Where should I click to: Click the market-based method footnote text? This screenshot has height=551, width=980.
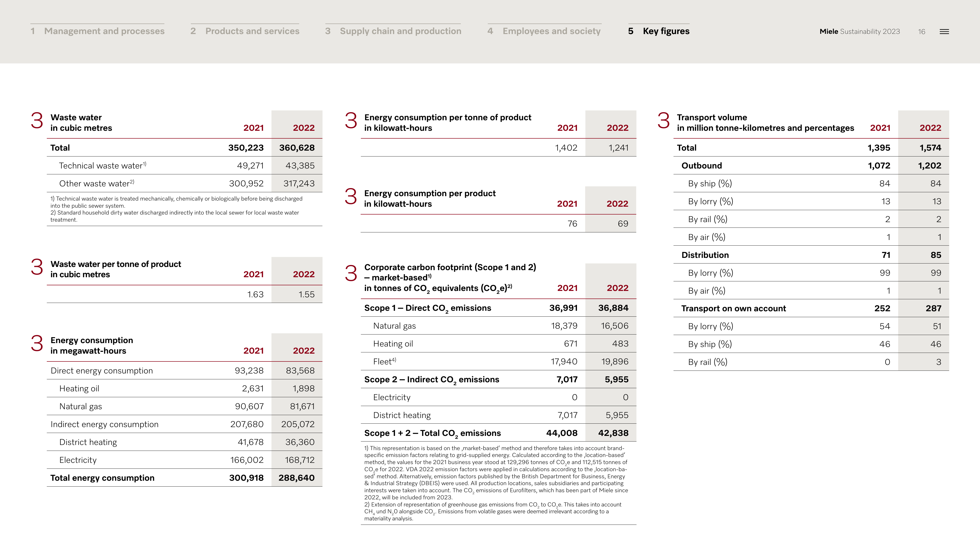pos(496,473)
